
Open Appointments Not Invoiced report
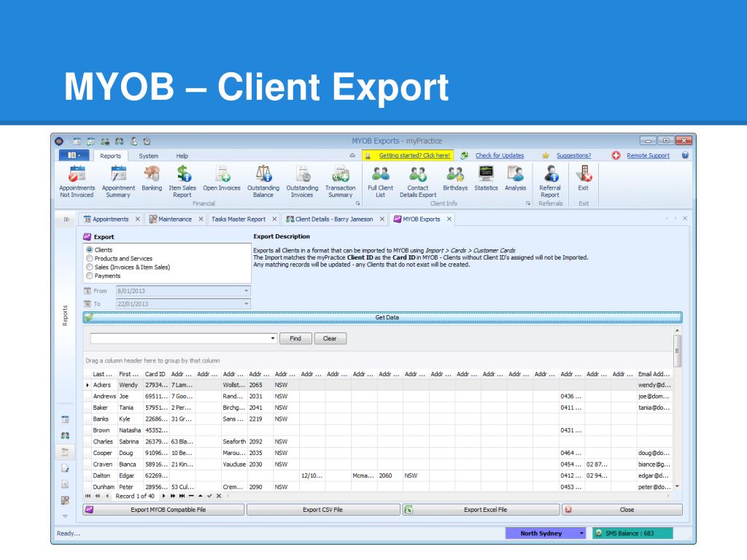click(77, 182)
